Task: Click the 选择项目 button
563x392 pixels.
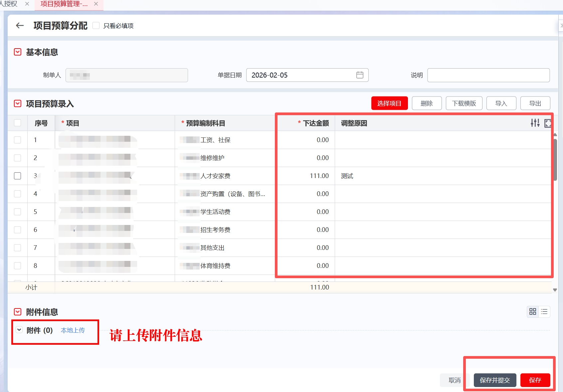Action: click(x=389, y=103)
